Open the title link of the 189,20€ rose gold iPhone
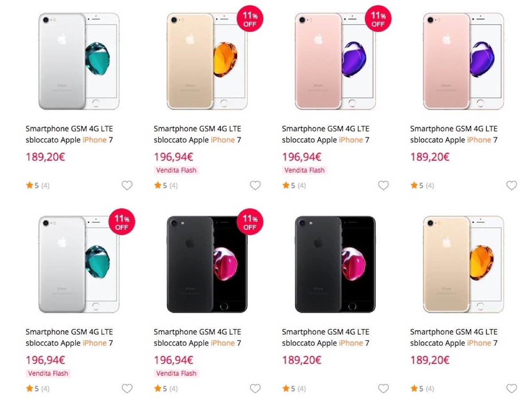532x406 pixels. tap(454, 134)
